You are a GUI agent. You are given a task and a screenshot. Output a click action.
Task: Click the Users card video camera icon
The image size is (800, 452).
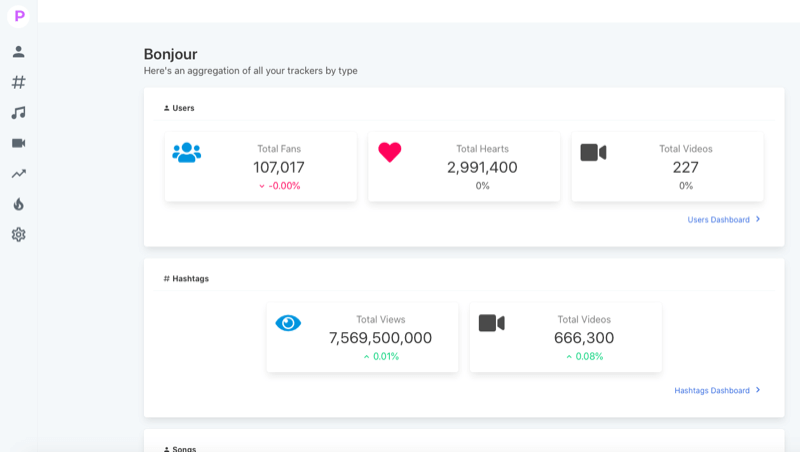click(x=594, y=152)
